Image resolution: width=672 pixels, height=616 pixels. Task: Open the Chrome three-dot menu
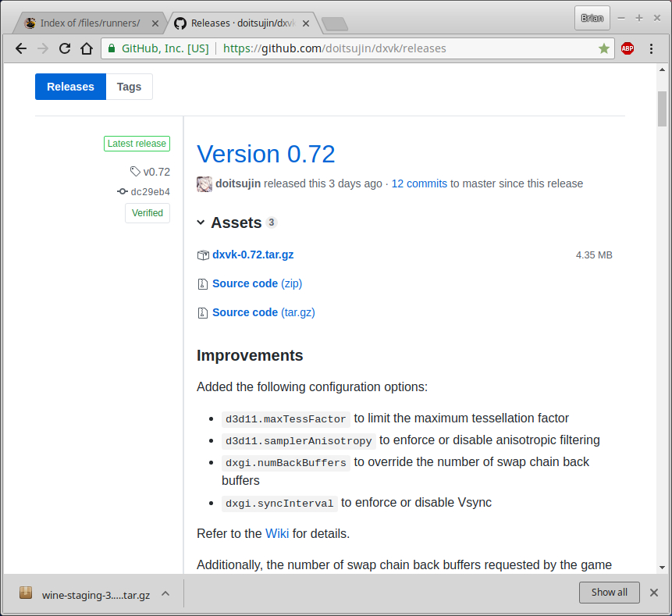pos(651,48)
